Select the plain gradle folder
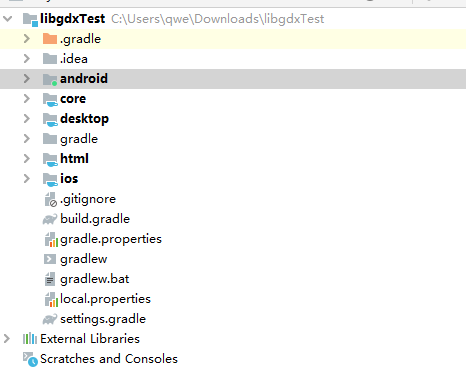 point(79,139)
